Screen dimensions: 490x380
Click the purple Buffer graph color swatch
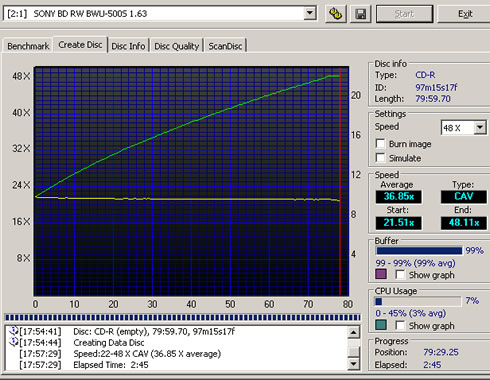(381, 274)
